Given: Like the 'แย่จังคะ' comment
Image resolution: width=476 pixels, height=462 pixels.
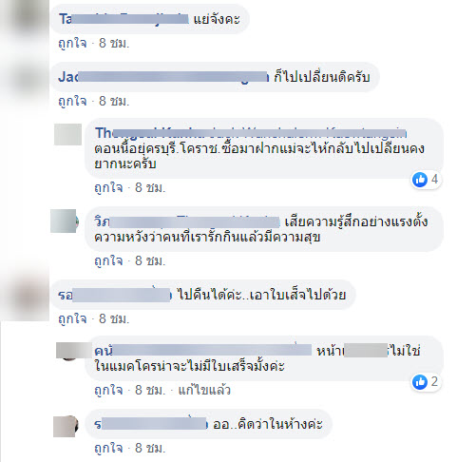Looking at the screenshot, I should [72, 43].
